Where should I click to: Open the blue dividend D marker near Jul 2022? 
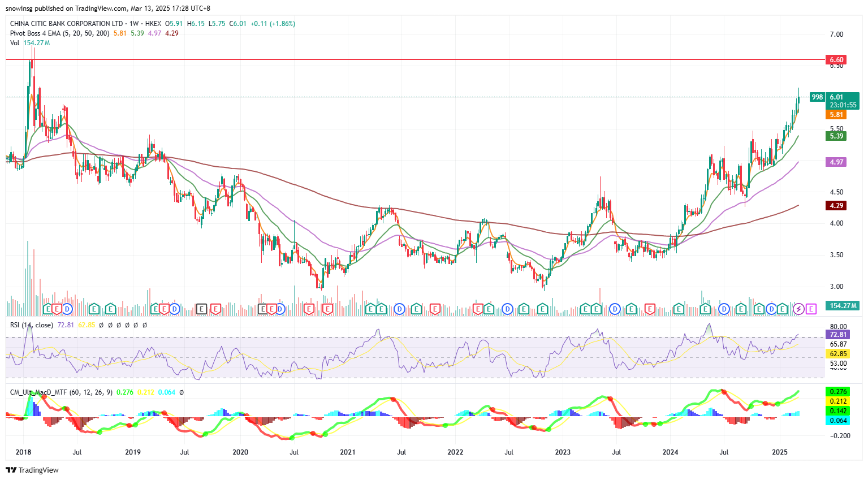[x=507, y=309]
